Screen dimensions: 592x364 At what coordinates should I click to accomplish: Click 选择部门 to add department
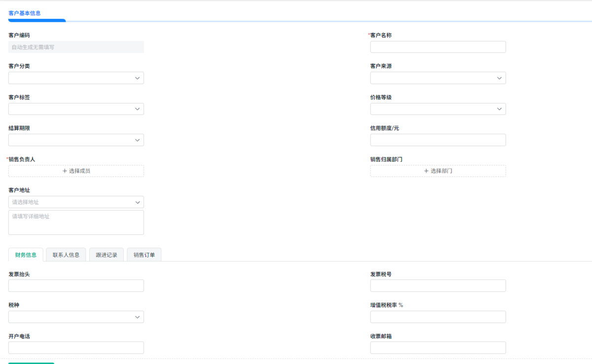tap(438, 171)
